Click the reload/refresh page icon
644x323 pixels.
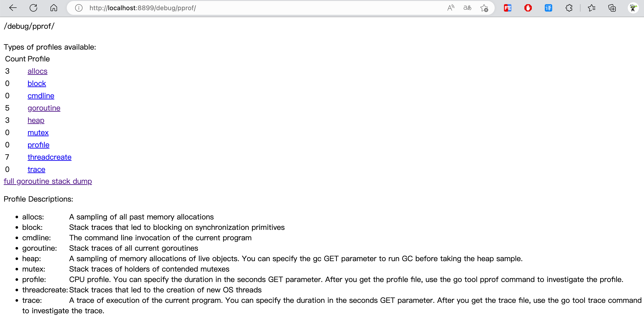point(34,8)
